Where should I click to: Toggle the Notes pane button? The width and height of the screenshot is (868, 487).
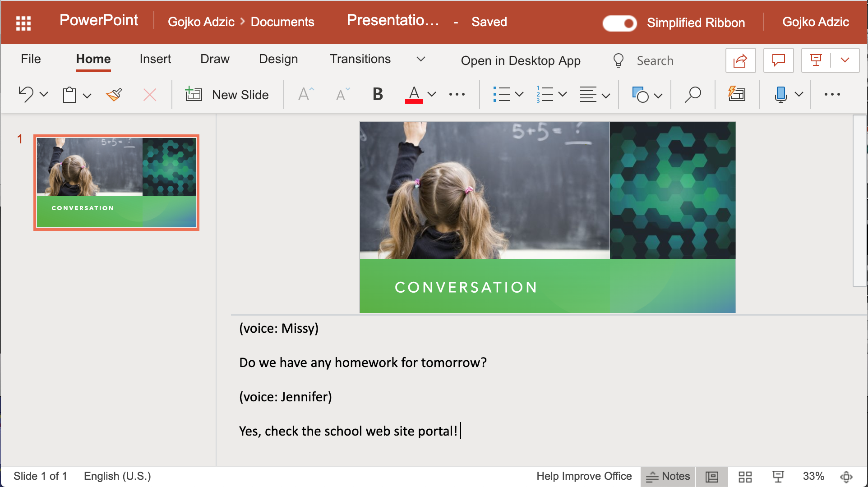pyautogui.click(x=668, y=477)
